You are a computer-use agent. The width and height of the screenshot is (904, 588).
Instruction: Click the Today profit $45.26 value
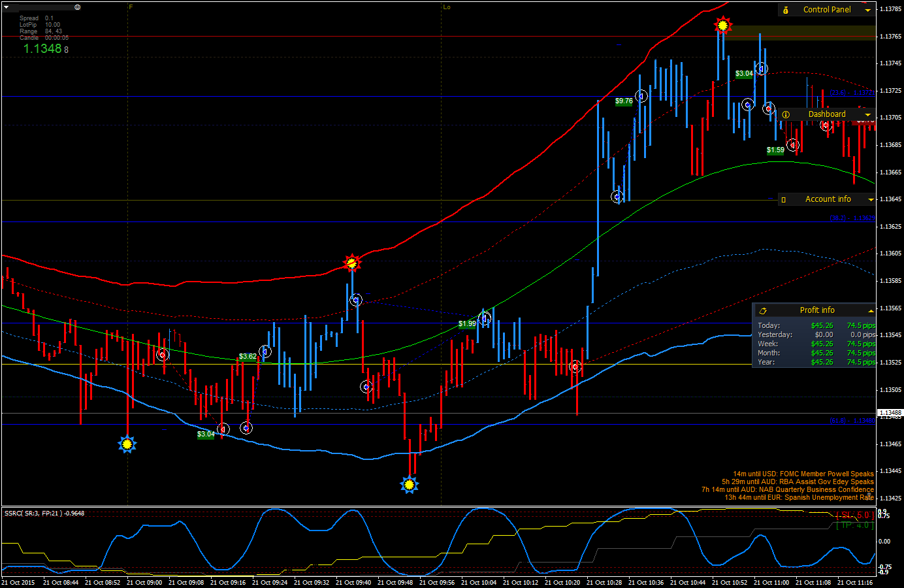(822, 325)
